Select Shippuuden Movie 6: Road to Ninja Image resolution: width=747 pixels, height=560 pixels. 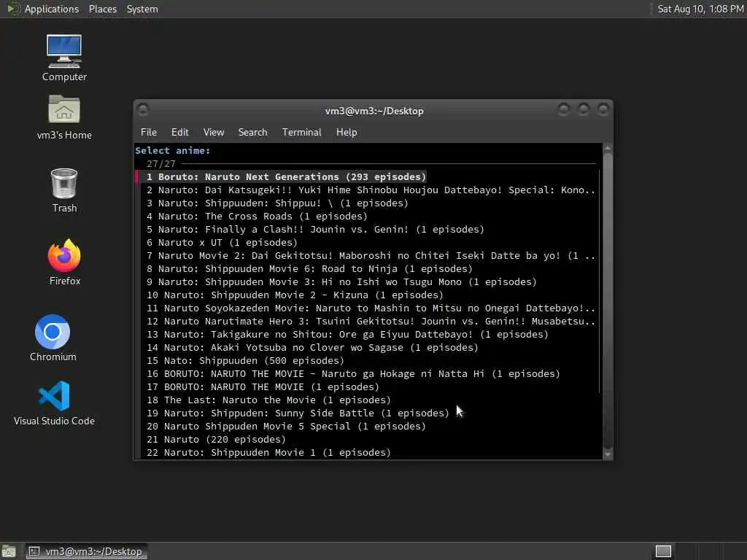(309, 268)
